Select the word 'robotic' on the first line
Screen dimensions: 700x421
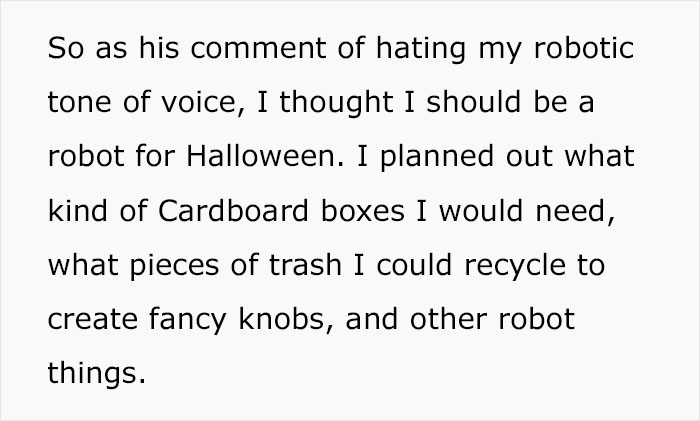pos(583,47)
